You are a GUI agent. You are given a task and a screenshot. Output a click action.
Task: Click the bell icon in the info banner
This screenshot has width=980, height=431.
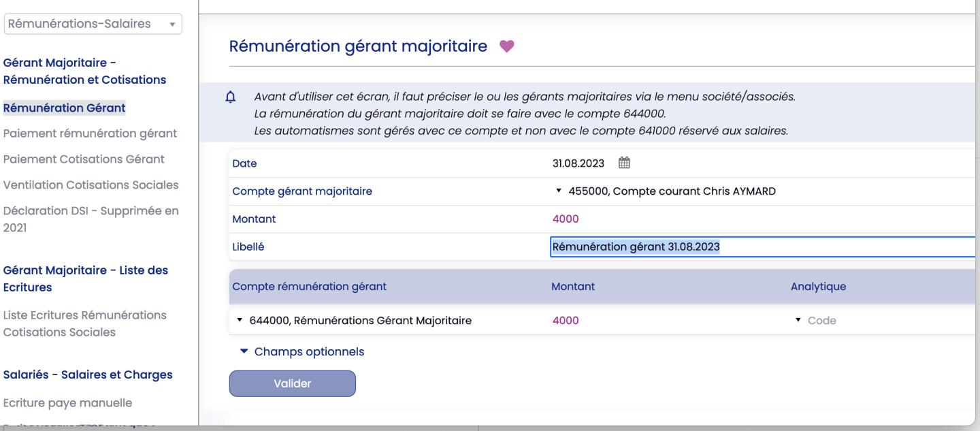pyautogui.click(x=230, y=97)
